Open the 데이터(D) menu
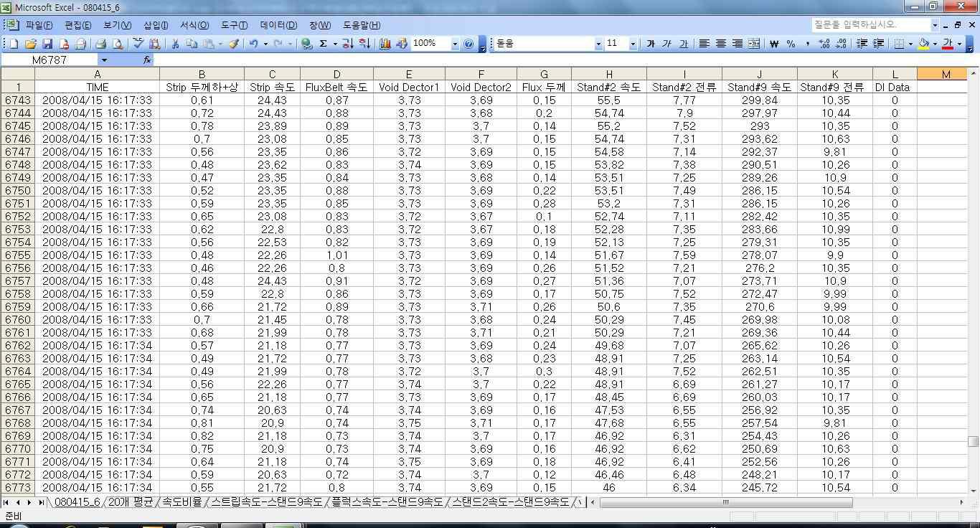The height and width of the screenshot is (528, 980). point(278,25)
